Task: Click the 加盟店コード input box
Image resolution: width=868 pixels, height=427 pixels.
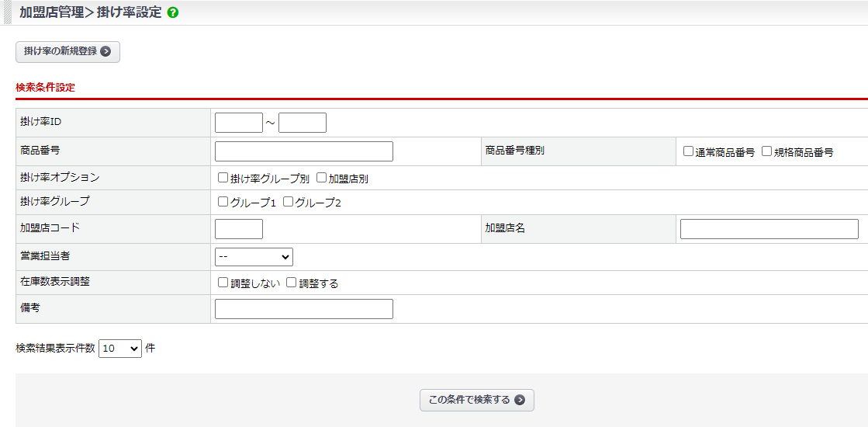Action: pos(239,229)
